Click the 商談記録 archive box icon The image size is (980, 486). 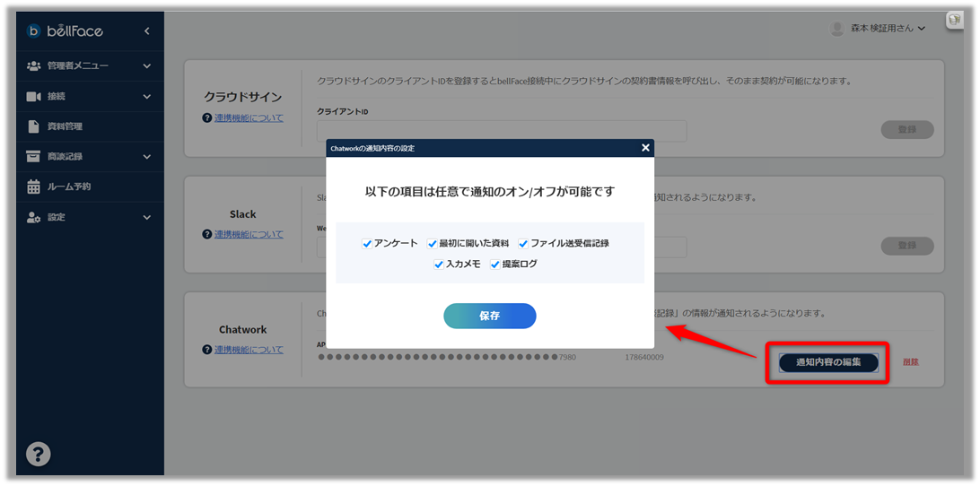[x=34, y=156]
